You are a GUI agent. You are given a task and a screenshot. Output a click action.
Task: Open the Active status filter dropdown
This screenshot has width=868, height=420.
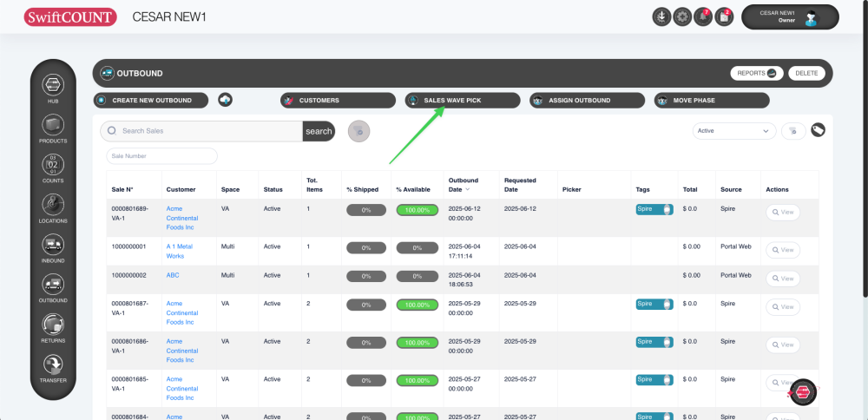[734, 131]
